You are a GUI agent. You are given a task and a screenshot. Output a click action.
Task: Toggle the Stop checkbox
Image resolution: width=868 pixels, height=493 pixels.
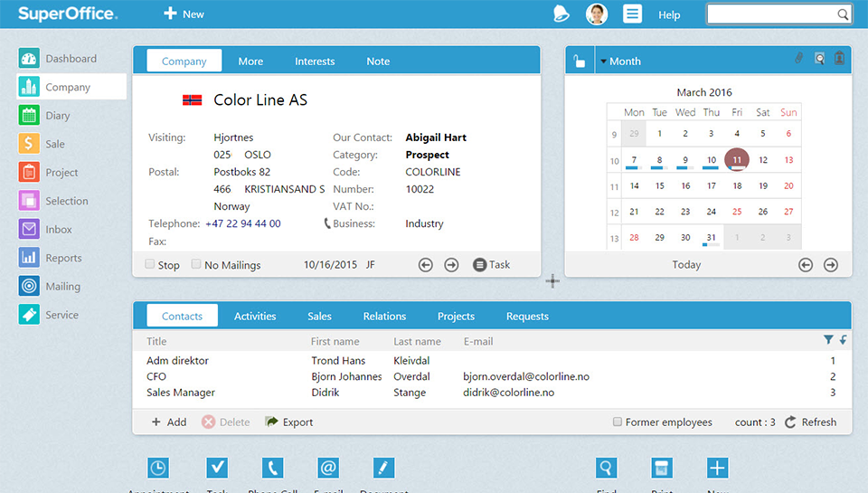[149, 263]
